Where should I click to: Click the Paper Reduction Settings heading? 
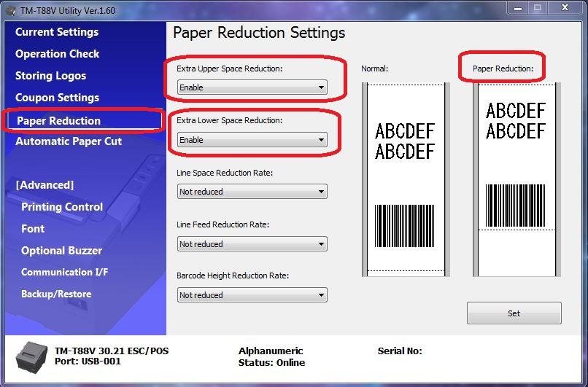coord(259,33)
